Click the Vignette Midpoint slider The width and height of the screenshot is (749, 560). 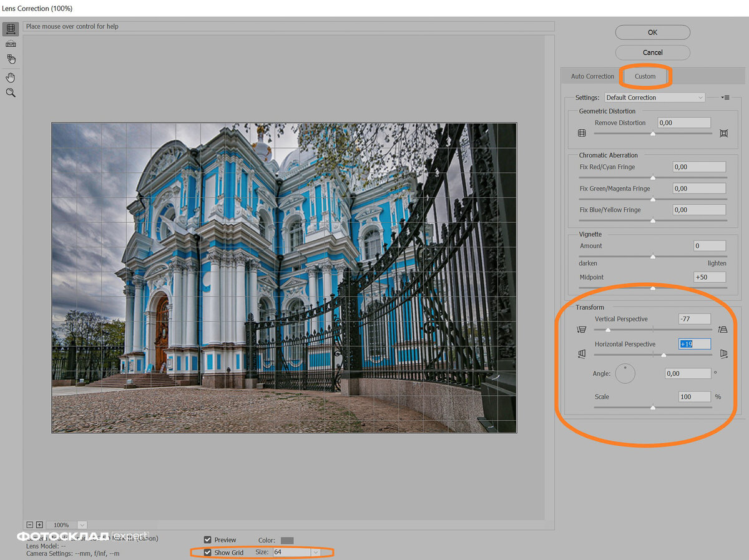(653, 288)
